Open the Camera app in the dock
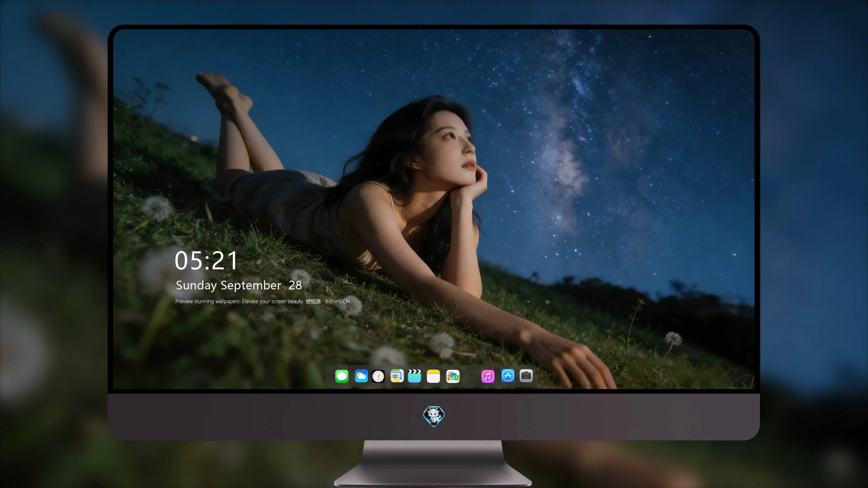 click(x=526, y=376)
